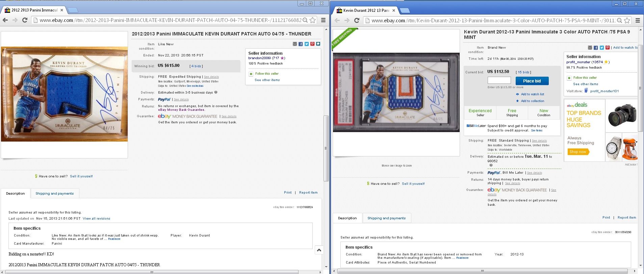Open Chrome menu in left browser window
Viewport: 644px width, 274px height.
[323, 20]
